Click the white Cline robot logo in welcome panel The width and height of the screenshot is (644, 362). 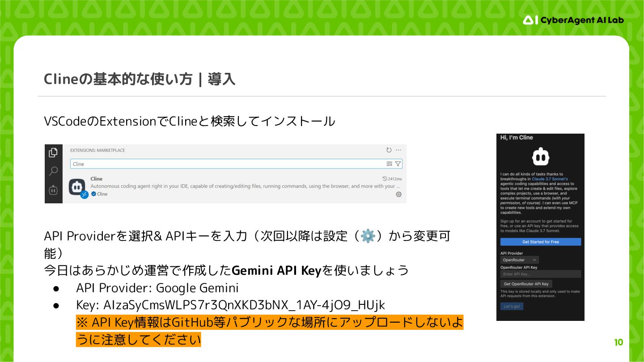[x=541, y=157]
